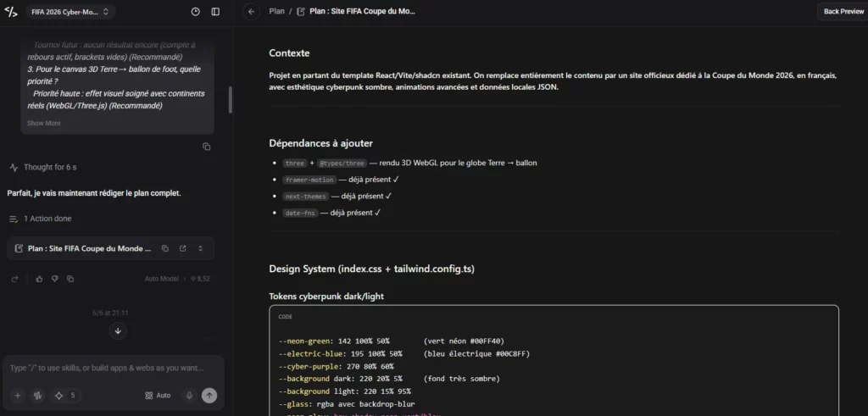Image resolution: width=868 pixels, height=416 pixels.
Task: Click the --cyber-purple token line
Action: [336, 366]
